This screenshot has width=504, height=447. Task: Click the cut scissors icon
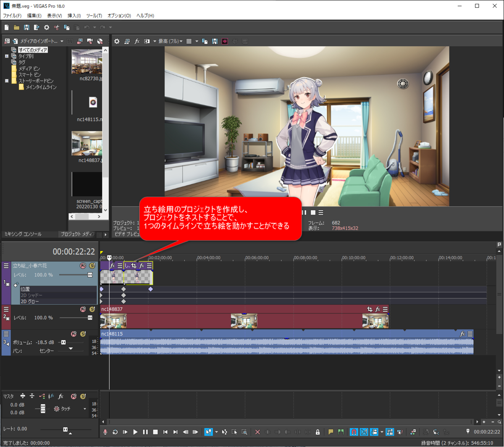coord(57,28)
